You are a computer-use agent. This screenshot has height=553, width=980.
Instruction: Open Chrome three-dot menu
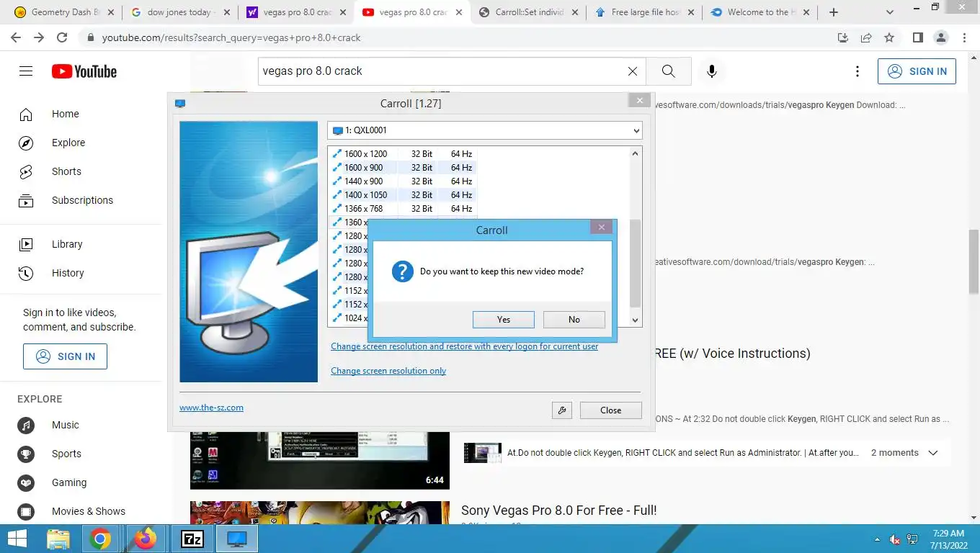coord(963,37)
